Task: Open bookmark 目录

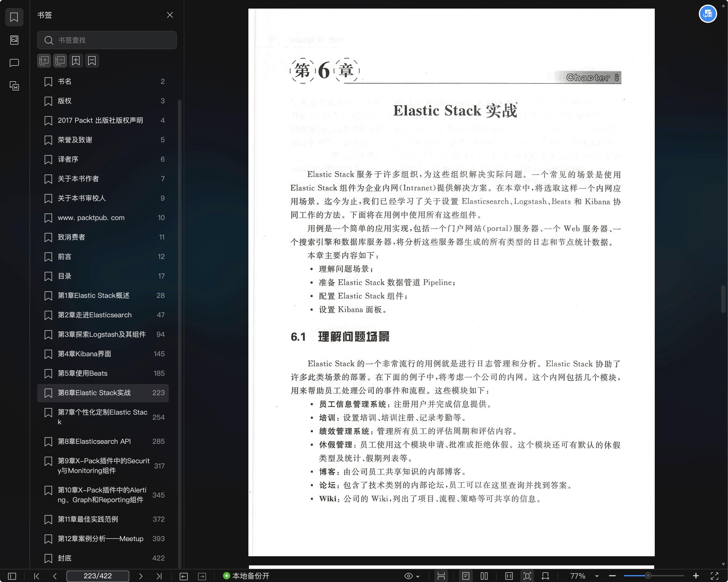Action: coord(103,276)
